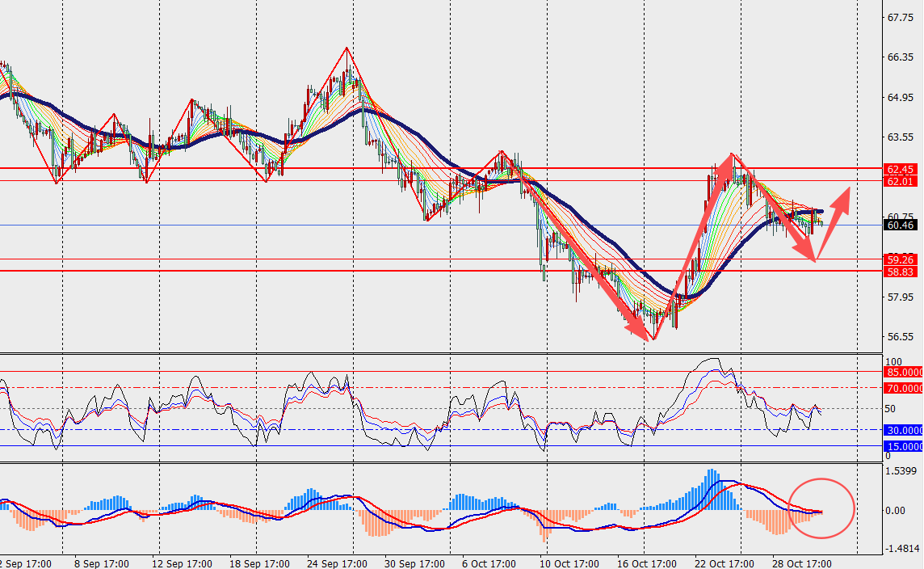The height and width of the screenshot is (569, 924).
Task: Click the red circle on the MACD panel
Action: coord(821,508)
